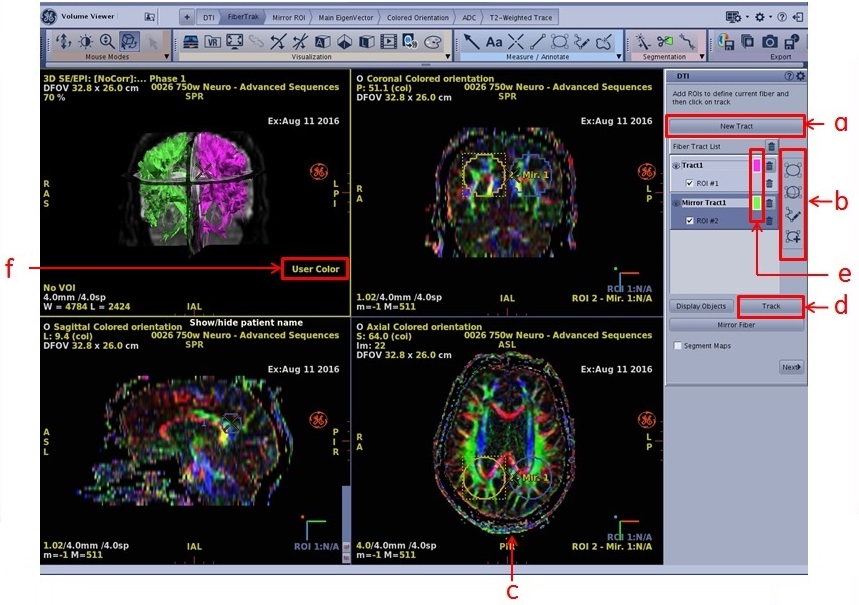The width and height of the screenshot is (859, 605).
Task: Enable the Segment Maps checkbox
Action: [x=679, y=346]
